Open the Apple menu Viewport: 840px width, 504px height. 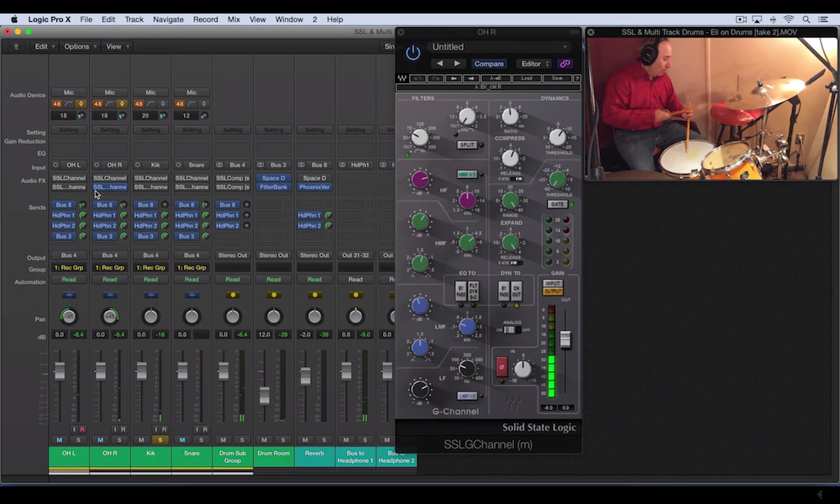(14, 19)
